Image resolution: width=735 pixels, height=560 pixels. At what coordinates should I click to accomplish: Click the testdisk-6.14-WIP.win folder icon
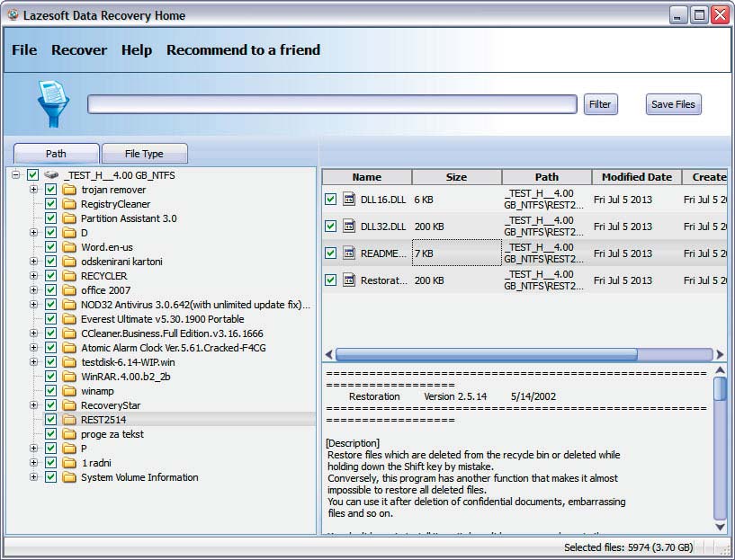(69, 362)
